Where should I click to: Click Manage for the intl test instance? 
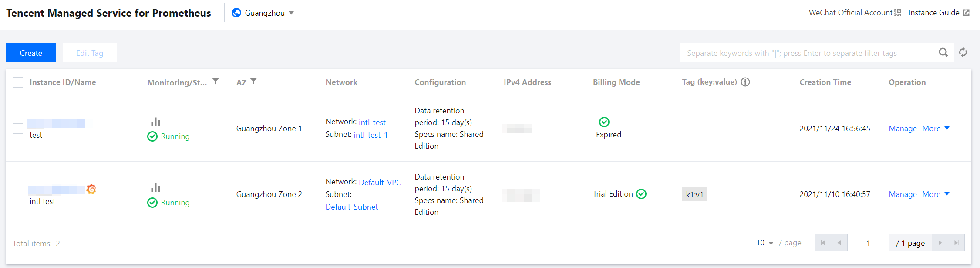tap(903, 194)
